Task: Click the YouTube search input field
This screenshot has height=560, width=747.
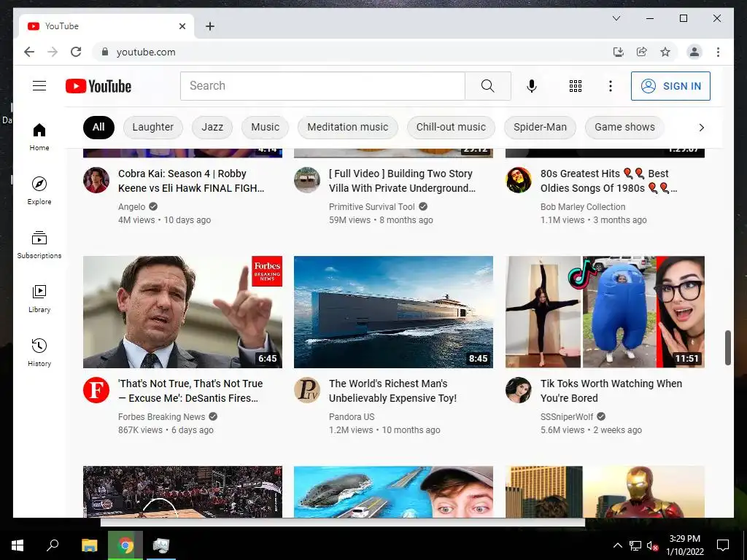Action: pyautogui.click(x=322, y=86)
